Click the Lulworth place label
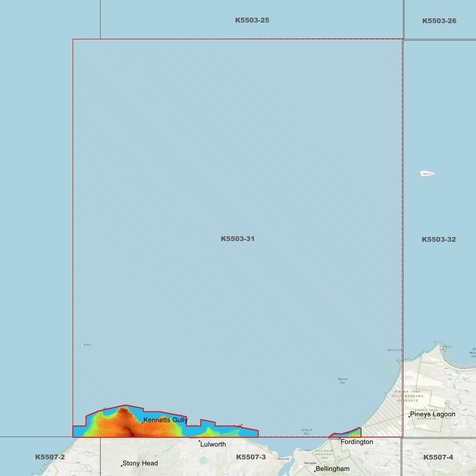This screenshot has height=476, width=476. pyautogui.click(x=213, y=444)
